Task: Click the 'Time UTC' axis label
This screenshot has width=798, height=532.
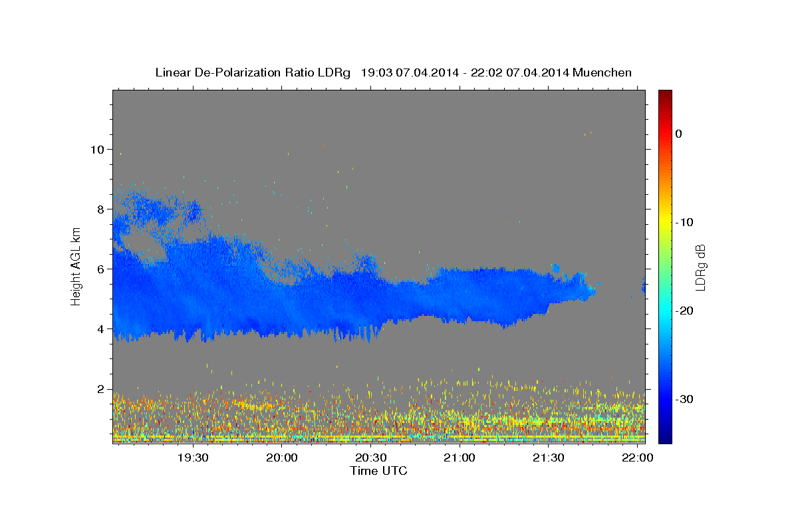Action: (x=378, y=471)
